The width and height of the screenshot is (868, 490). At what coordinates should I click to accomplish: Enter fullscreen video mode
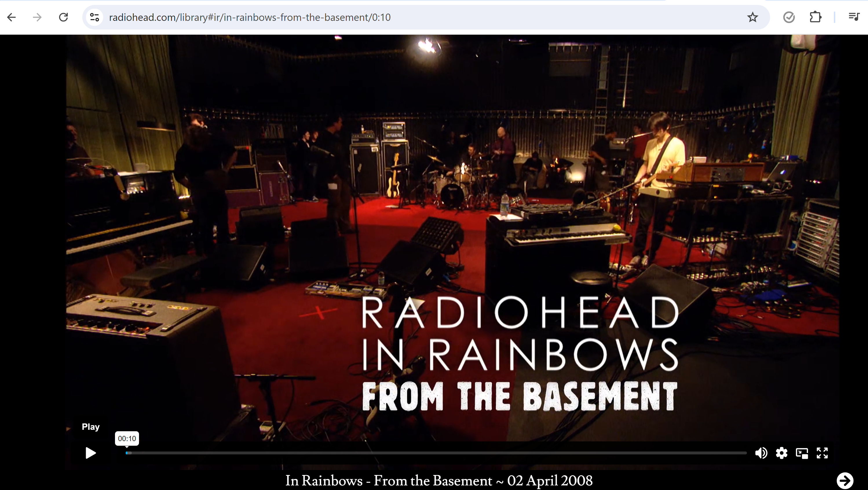(x=822, y=453)
